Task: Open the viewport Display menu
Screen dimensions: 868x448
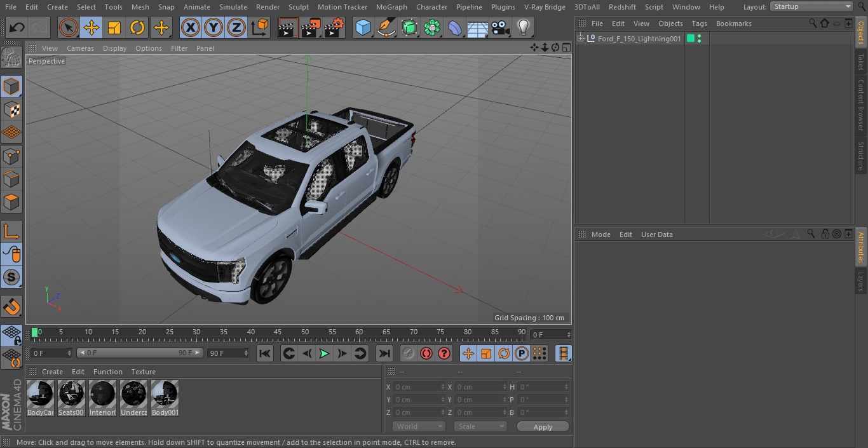Action: 114,48
